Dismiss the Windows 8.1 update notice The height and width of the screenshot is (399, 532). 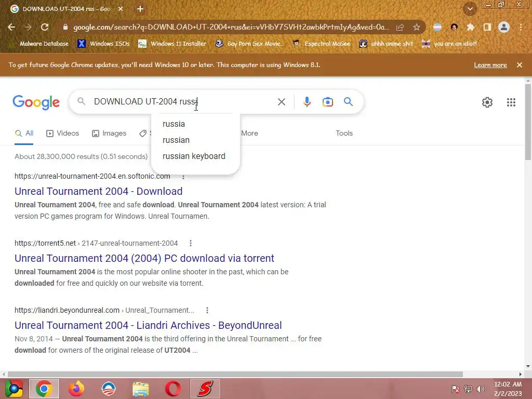tap(519, 65)
